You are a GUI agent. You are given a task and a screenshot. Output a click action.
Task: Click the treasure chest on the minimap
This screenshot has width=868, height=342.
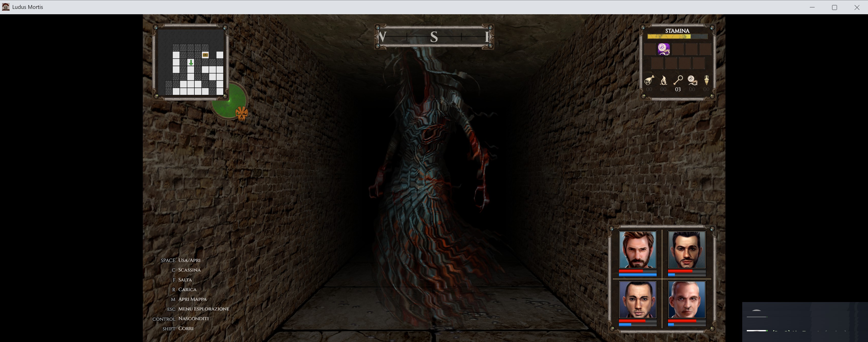(x=205, y=55)
